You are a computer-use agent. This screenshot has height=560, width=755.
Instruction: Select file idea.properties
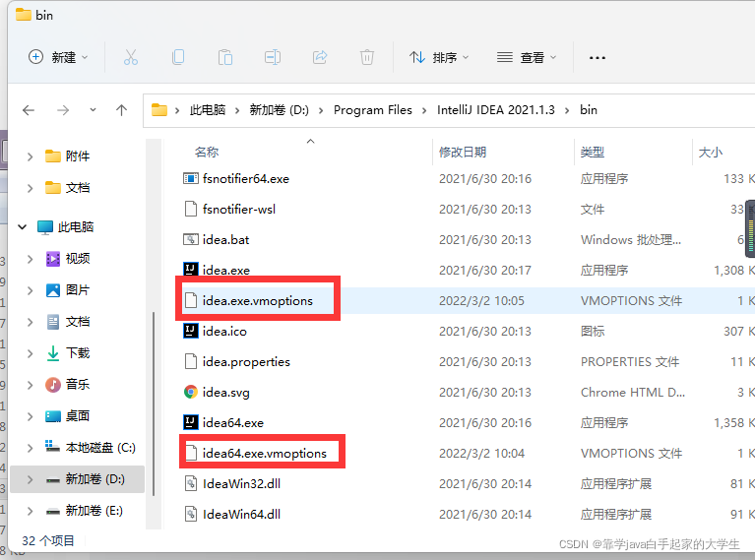[246, 361]
